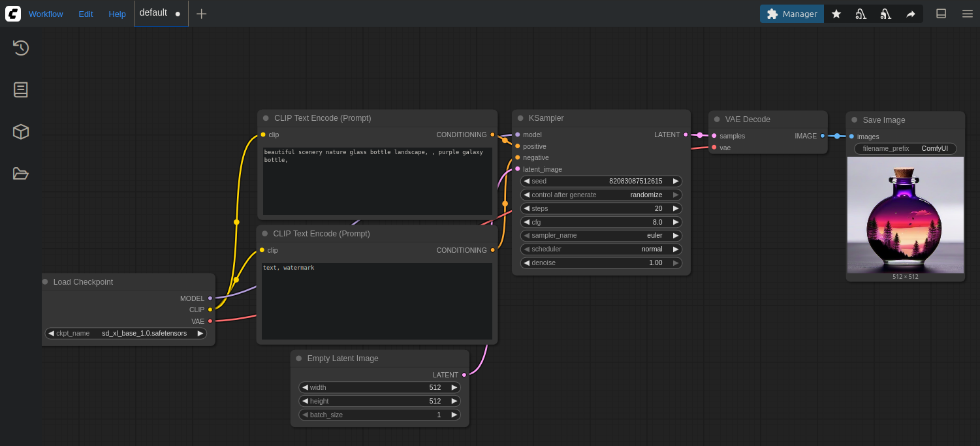This screenshot has height=446, width=980.
Task: Toggle the bottom panel icon in the top bar
Action: (x=941, y=13)
